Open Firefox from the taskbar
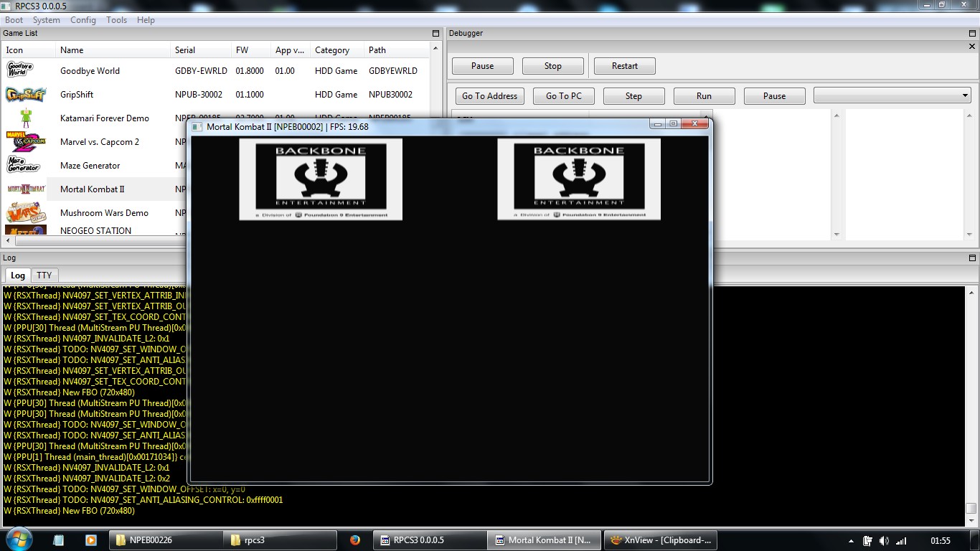Screen dimensions: 980x551 [x=355, y=540]
